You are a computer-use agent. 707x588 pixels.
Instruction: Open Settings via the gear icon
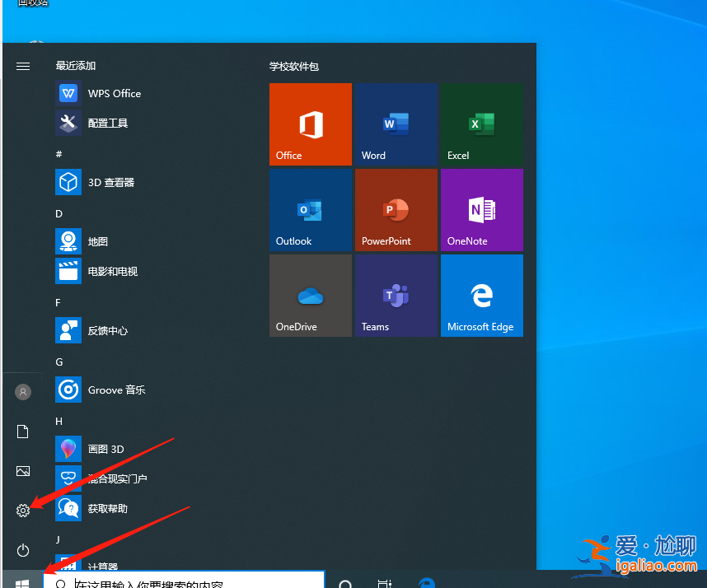(22, 510)
